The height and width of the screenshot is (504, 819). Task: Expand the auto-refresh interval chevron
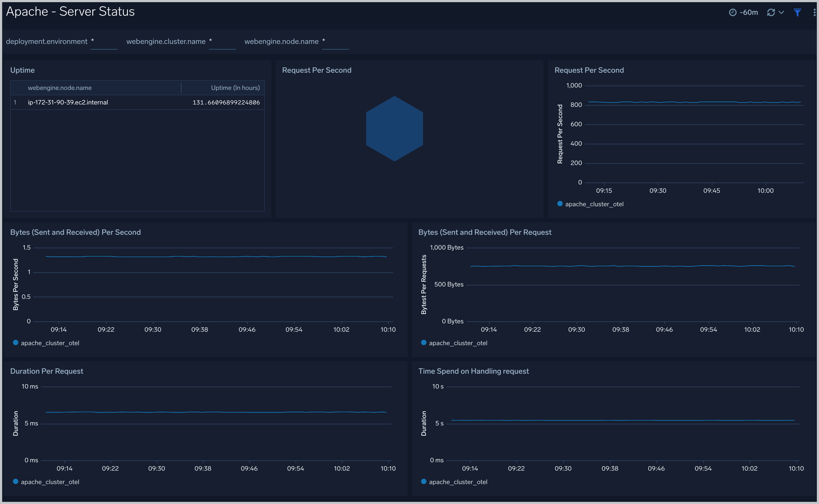pos(781,12)
